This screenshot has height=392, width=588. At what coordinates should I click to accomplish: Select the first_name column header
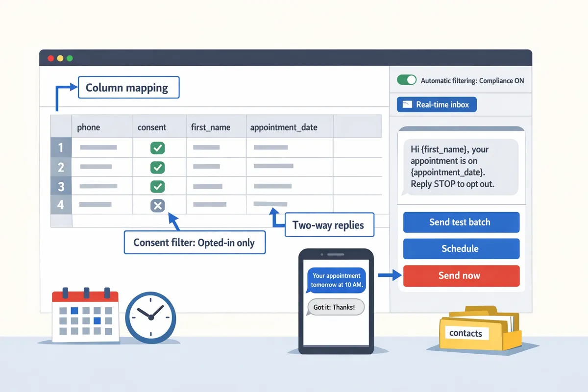[x=216, y=127]
